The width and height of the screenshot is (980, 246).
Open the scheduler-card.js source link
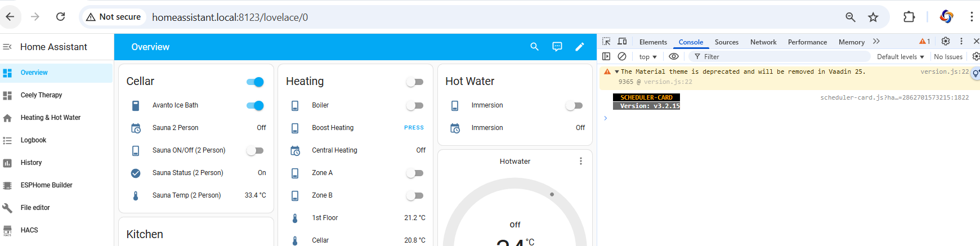894,97
